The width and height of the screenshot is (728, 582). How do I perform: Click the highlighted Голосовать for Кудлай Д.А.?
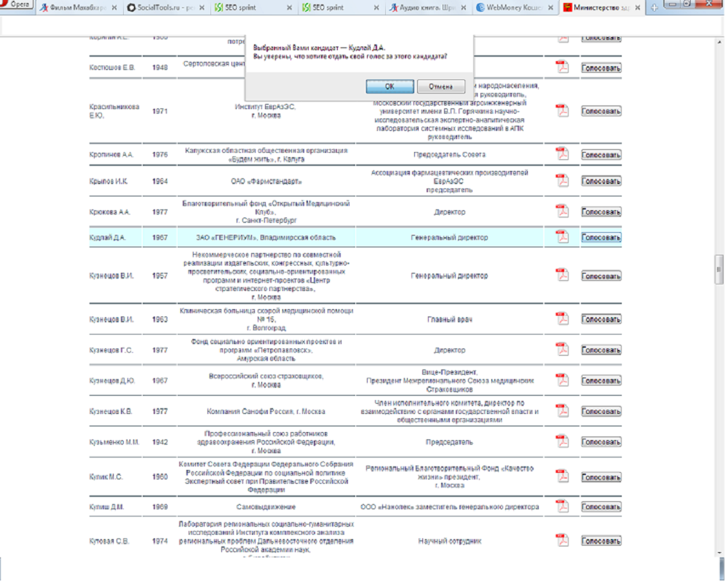click(x=601, y=238)
